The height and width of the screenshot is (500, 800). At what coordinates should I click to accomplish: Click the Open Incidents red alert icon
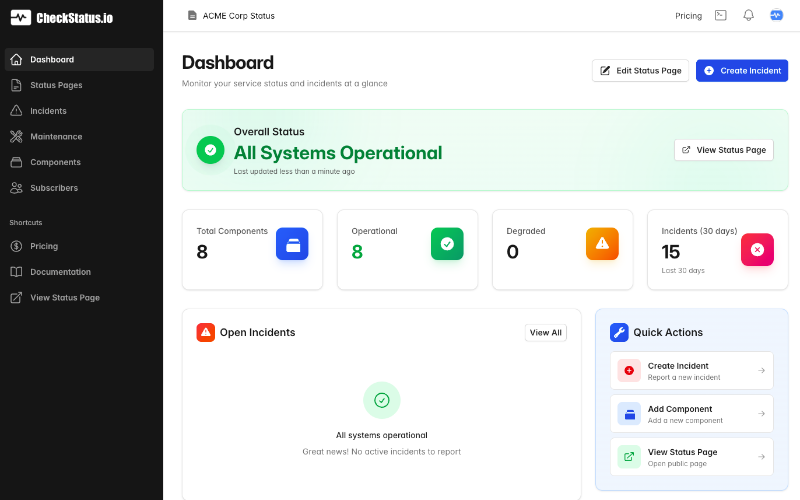206,332
